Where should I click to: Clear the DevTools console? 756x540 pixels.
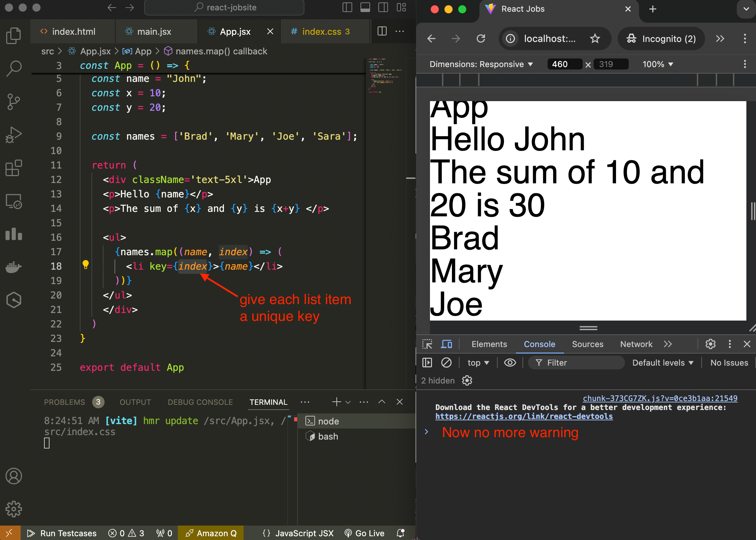[446, 363]
